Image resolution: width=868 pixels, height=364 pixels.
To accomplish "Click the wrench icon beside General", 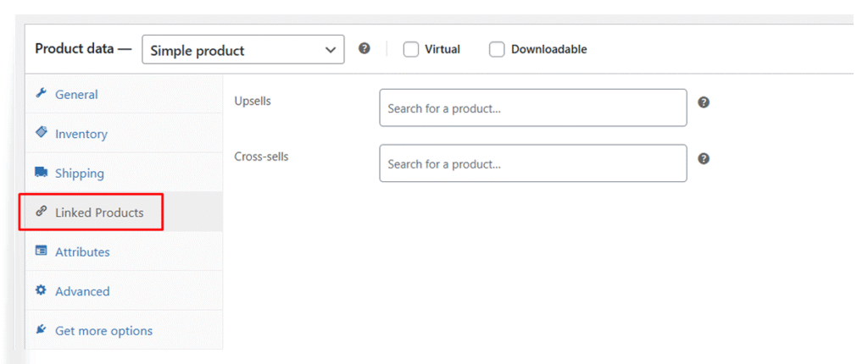I will (x=41, y=94).
